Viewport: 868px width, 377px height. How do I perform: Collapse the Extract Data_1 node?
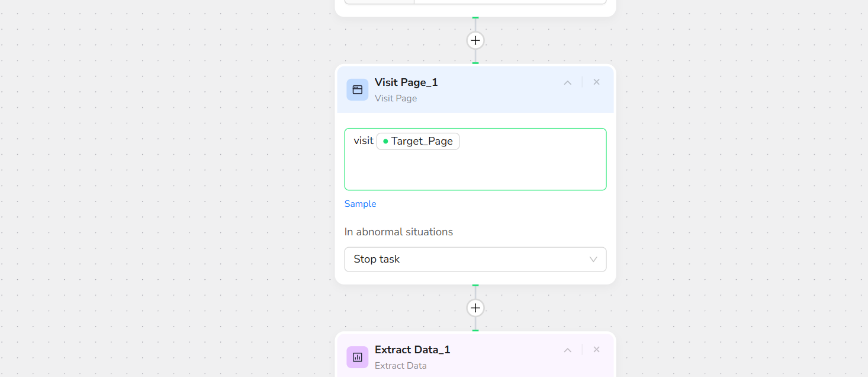pyautogui.click(x=567, y=350)
